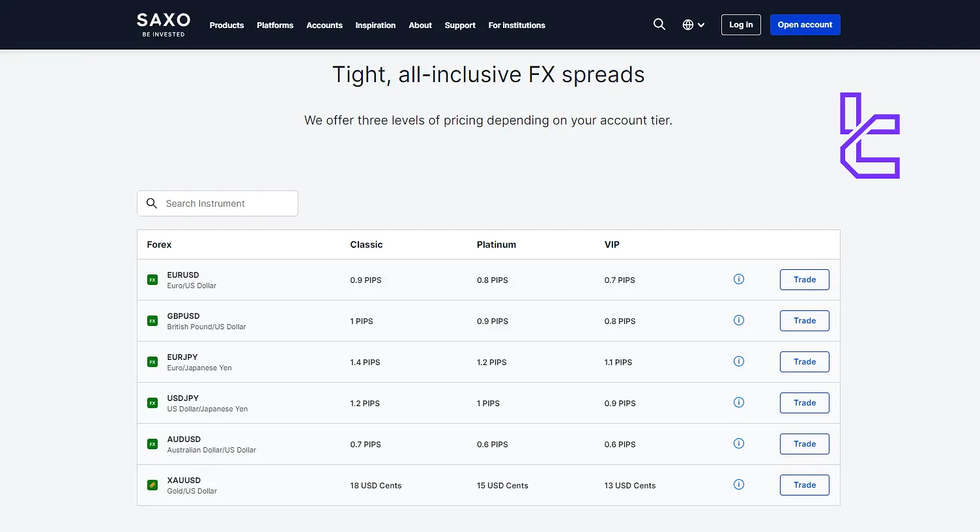Screen dimensions: 980x532
Task: Click the globe language icon
Action: tap(688, 25)
